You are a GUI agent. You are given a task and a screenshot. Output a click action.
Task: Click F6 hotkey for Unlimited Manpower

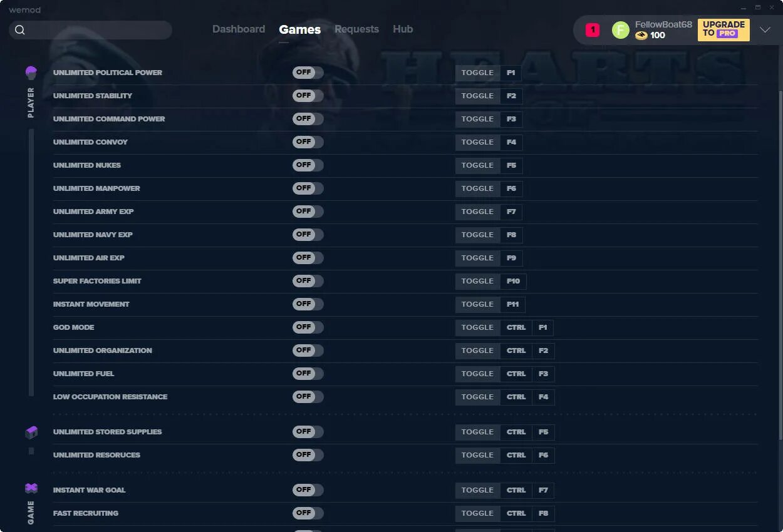(511, 188)
